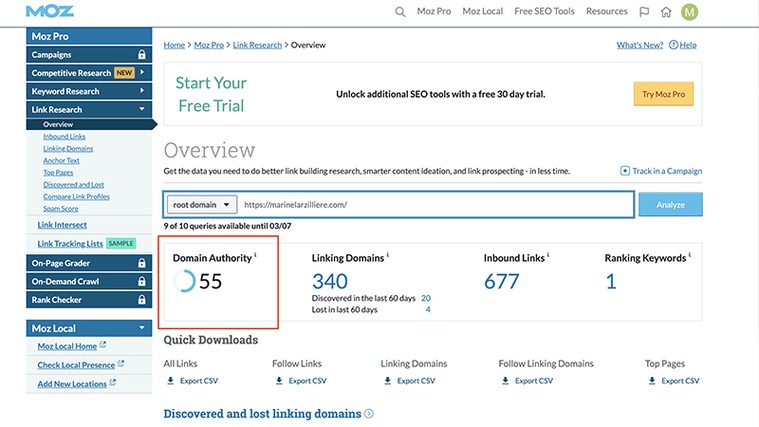
Task: Select Overview under Link Research
Action: click(x=90, y=124)
